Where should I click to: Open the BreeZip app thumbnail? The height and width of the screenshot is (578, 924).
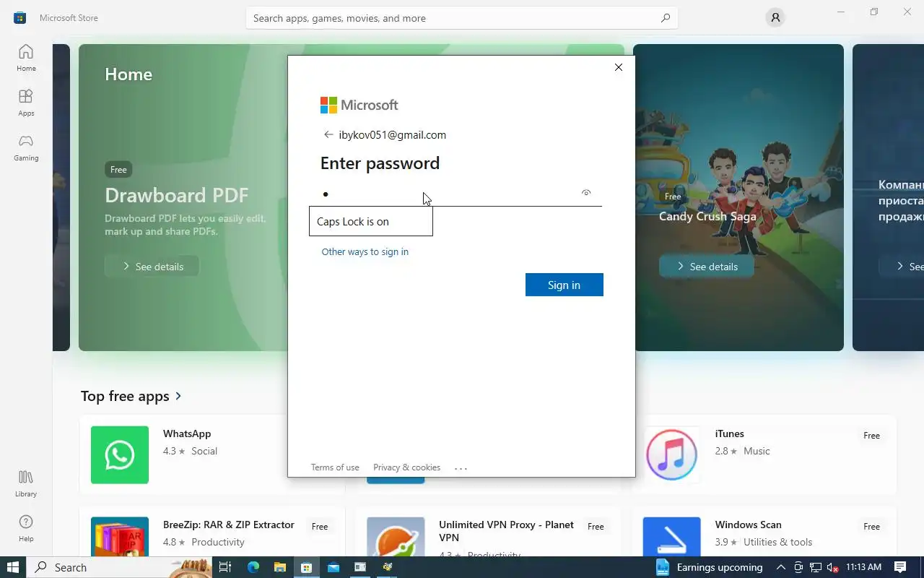[120, 537]
